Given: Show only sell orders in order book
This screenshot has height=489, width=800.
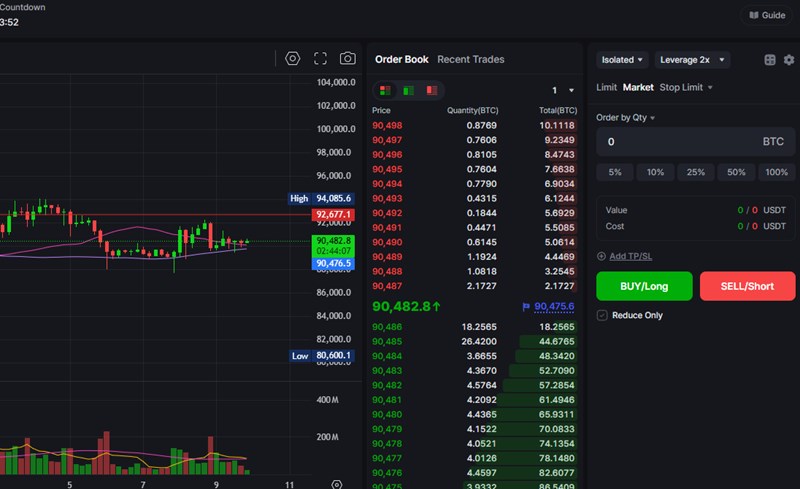Looking at the screenshot, I should pyautogui.click(x=431, y=90).
